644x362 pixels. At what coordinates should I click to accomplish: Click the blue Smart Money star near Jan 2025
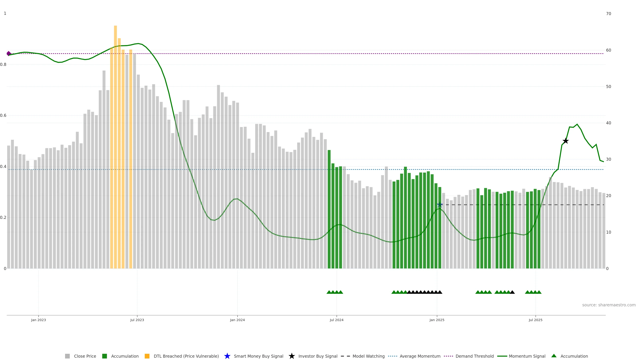click(x=440, y=205)
